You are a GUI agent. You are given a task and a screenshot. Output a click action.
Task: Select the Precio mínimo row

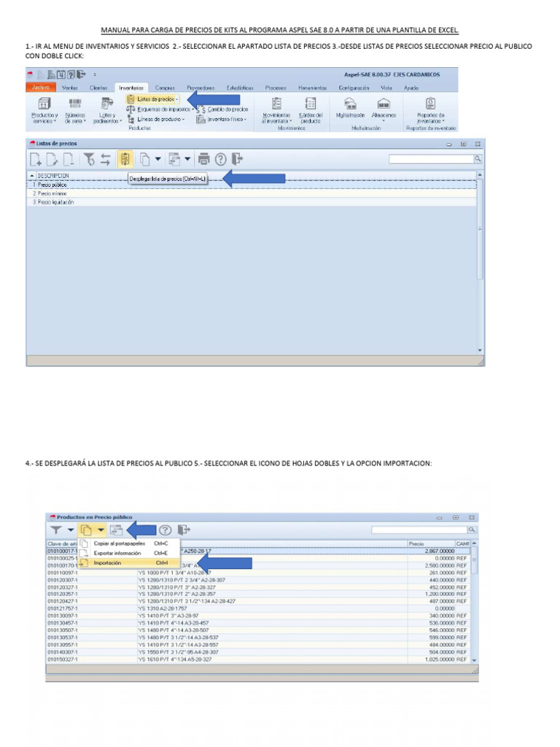tap(252, 193)
